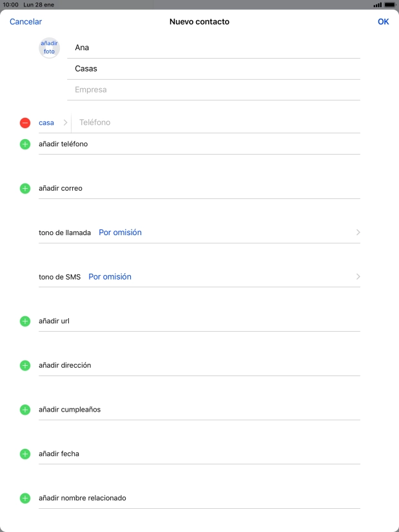Focus the Teléfono number field
The width and height of the screenshot is (399, 532).
point(218,122)
